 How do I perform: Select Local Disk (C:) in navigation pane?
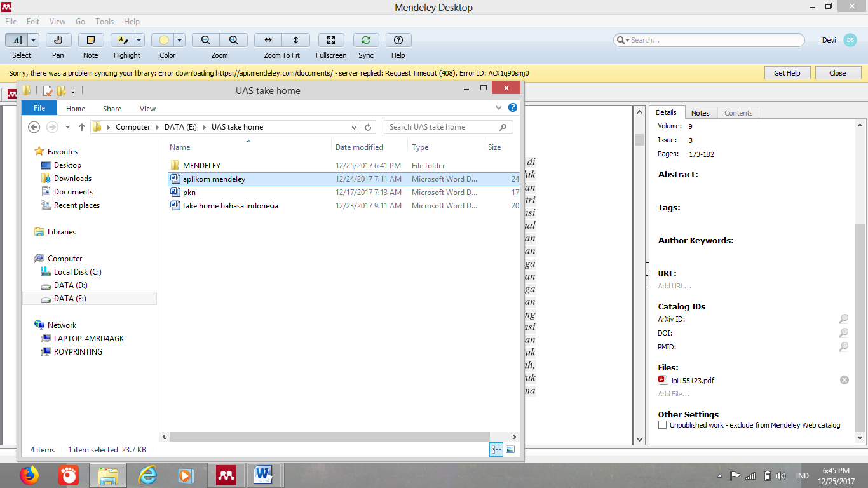click(78, 272)
